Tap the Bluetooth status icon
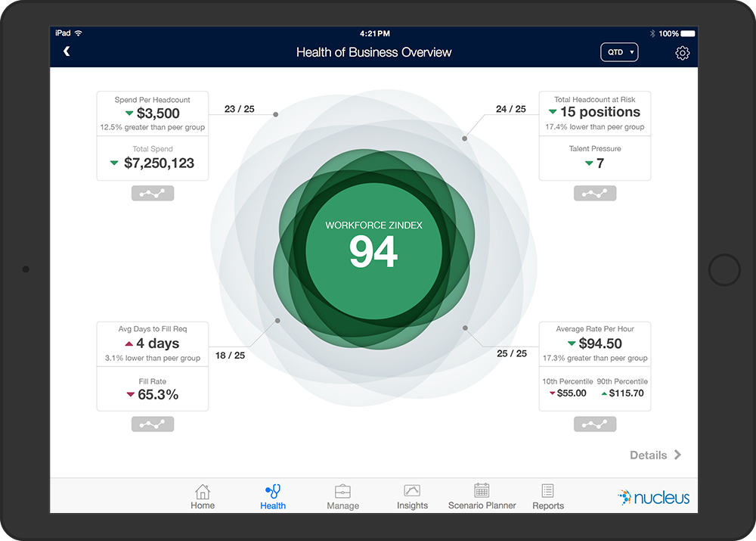 coord(652,33)
